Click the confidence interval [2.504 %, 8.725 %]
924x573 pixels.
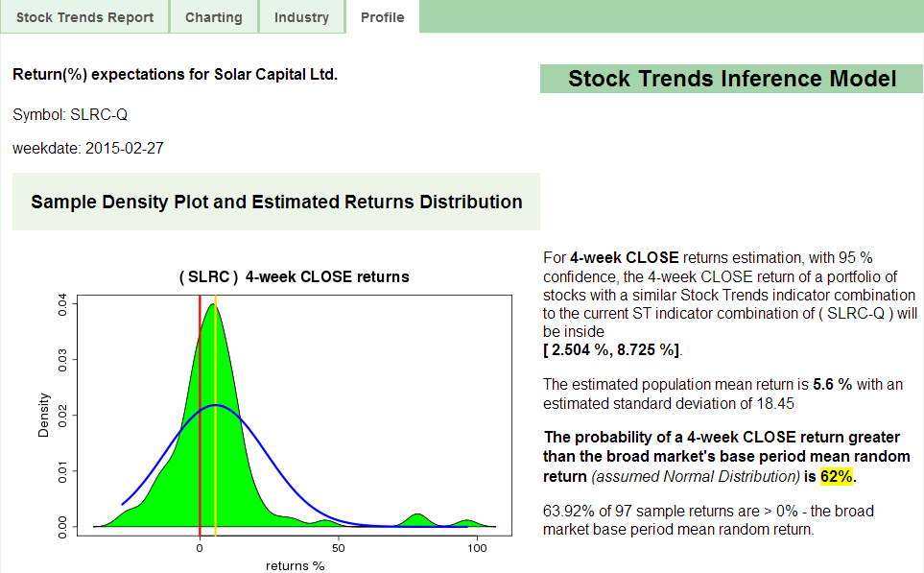tap(611, 349)
